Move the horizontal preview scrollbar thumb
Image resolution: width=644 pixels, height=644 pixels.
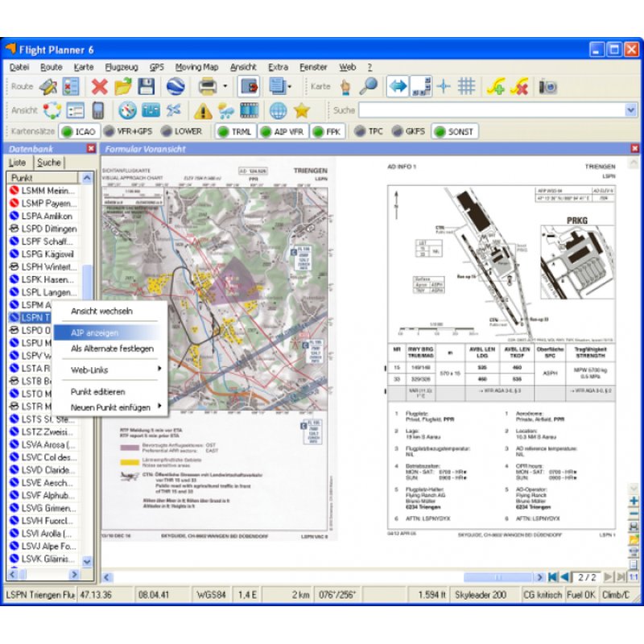point(498,577)
